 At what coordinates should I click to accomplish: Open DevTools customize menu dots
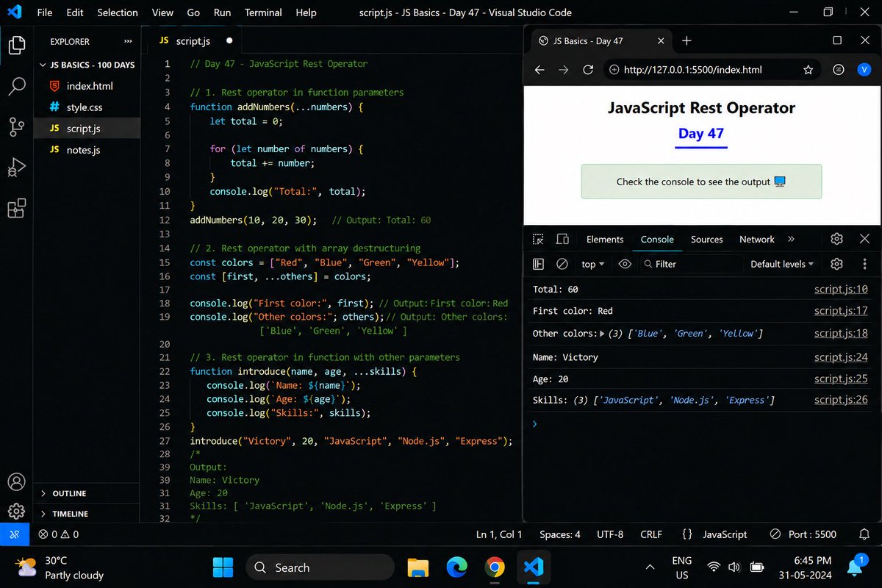pos(864,264)
